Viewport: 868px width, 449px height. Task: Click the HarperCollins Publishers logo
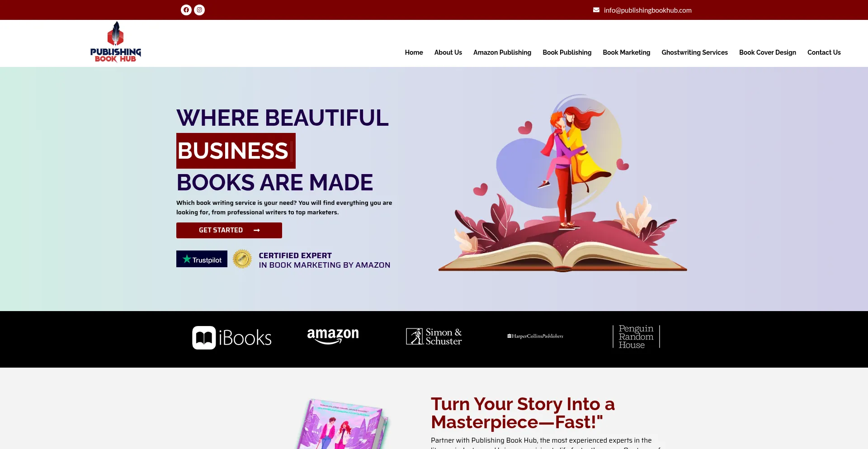tap(535, 336)
